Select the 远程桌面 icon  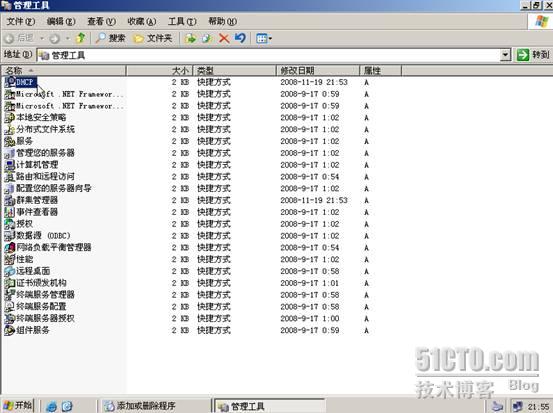(10, 271)
